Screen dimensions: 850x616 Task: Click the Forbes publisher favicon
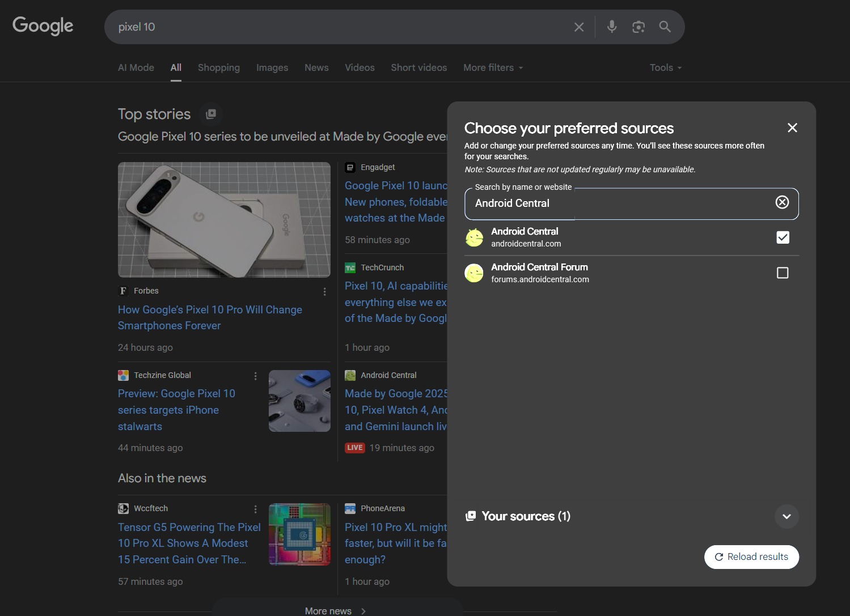point(123,291)
